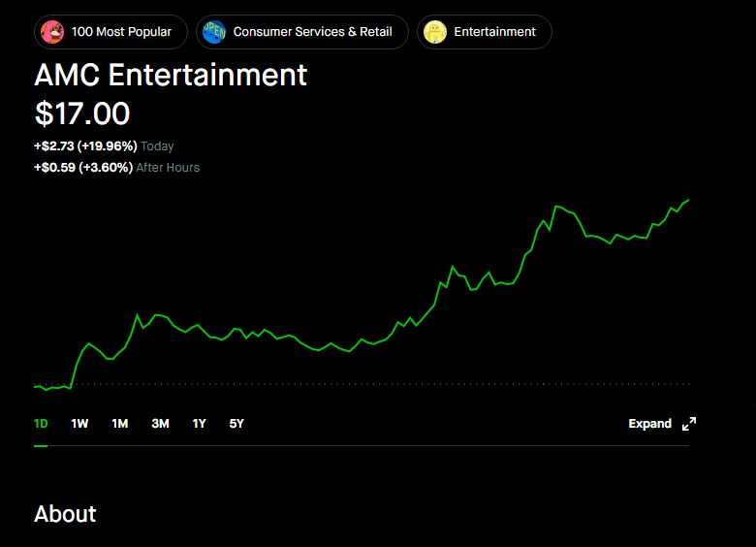Select the 1D chart range tab
Viewport: 756px width, 547px height.
tap(41, 424)
